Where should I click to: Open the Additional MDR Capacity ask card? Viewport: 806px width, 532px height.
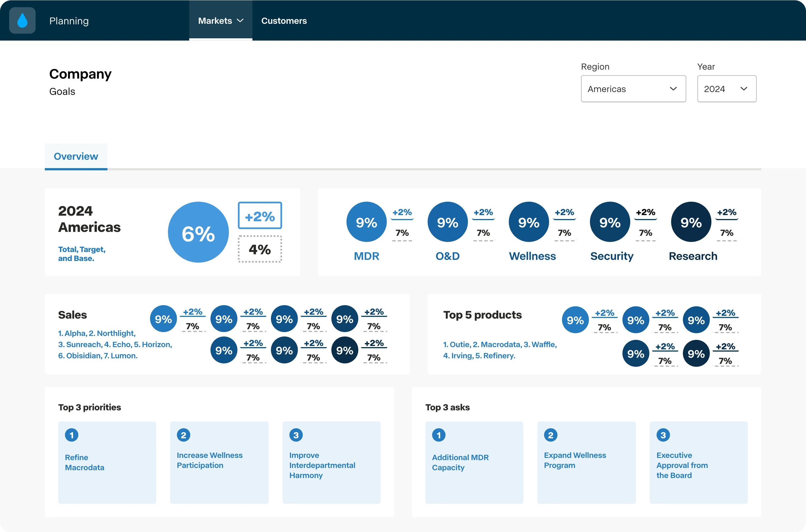pos(474,462)
